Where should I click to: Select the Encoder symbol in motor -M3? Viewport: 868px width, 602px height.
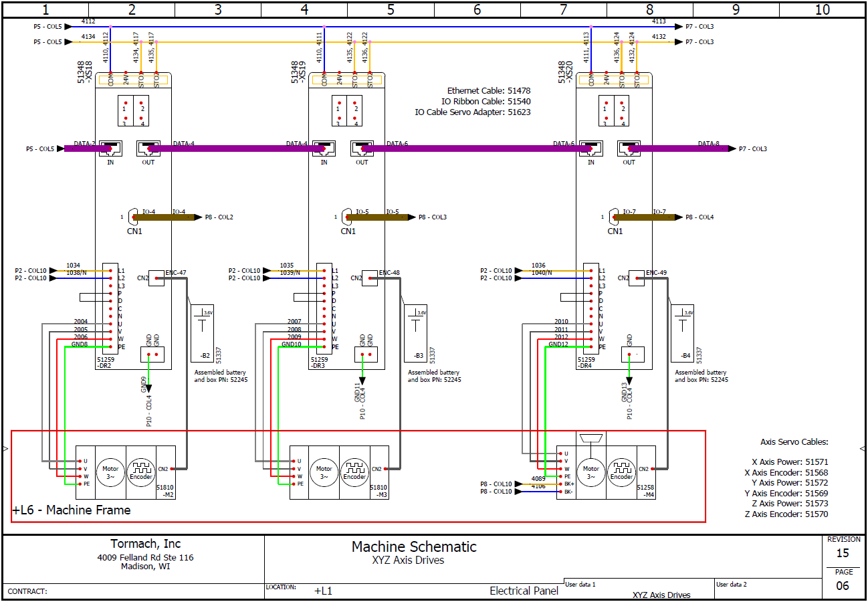tap(354, 472)
